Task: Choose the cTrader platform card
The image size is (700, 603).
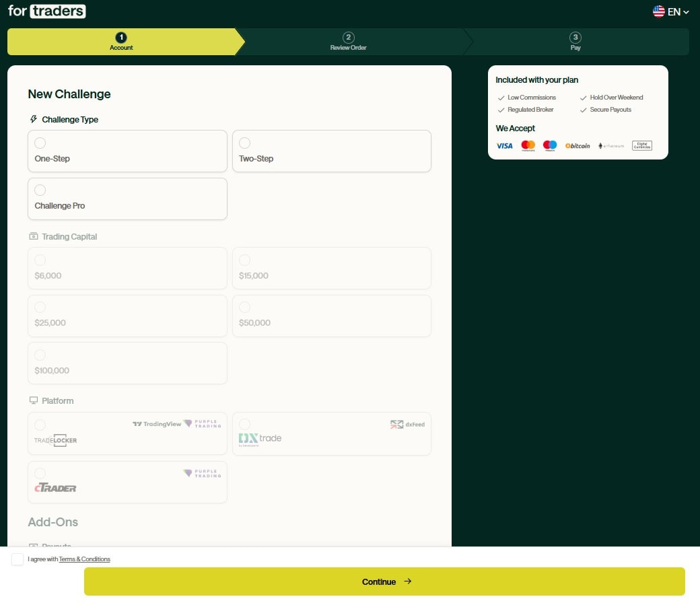Action: pos(127,482)
